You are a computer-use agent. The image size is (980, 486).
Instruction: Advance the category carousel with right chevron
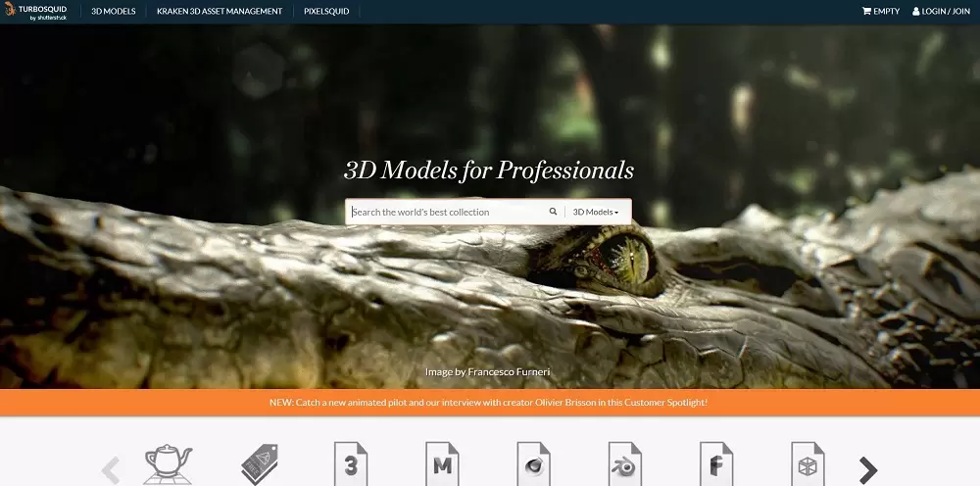point(868,470)
